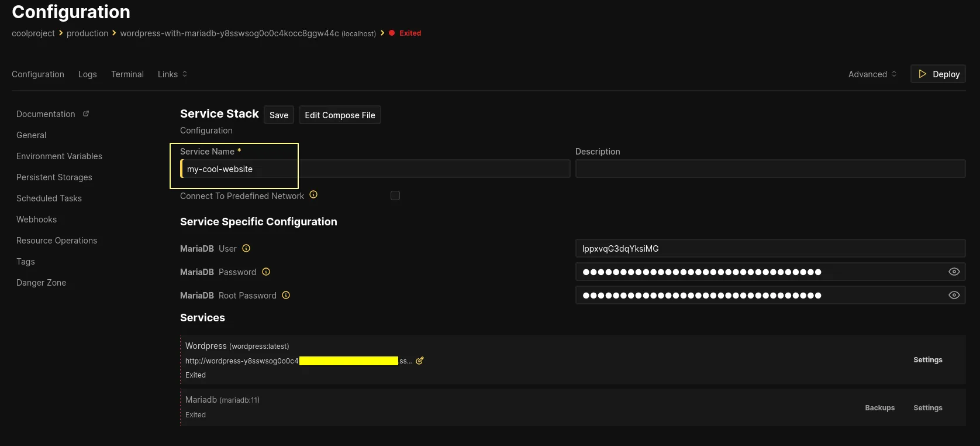The image size is (980, 446).
Task: Open Environment Variables section
Action: [59, 156]
